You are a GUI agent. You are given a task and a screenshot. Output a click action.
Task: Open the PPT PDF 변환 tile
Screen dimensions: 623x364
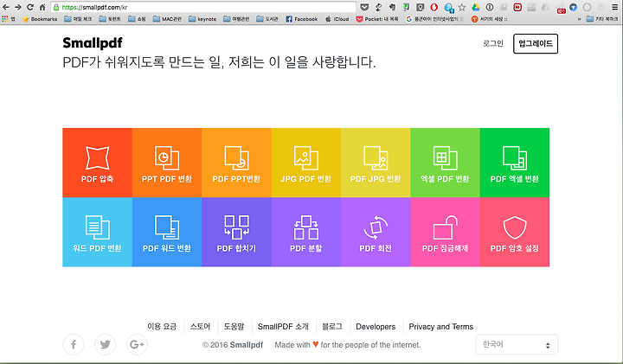pyautogui.click(x=167, y=163)
